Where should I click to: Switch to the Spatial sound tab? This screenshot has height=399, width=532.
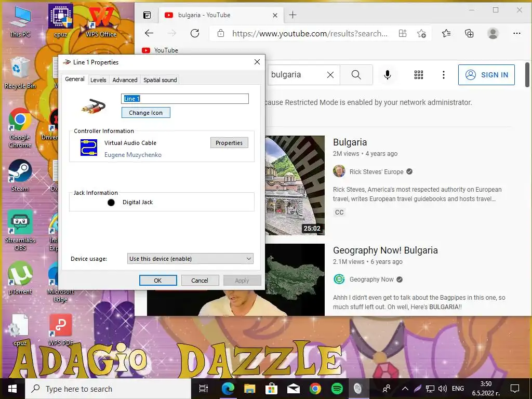160,79
